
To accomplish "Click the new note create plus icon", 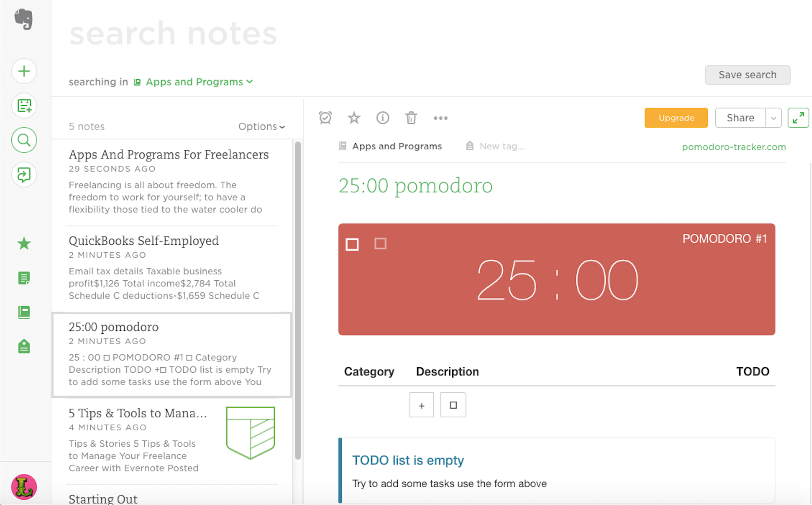I will pyautogui.click(x=24, y=71).
